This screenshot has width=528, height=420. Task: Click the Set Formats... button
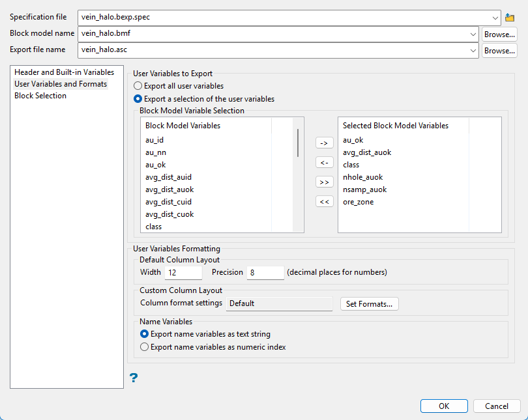tap(369, 303)
